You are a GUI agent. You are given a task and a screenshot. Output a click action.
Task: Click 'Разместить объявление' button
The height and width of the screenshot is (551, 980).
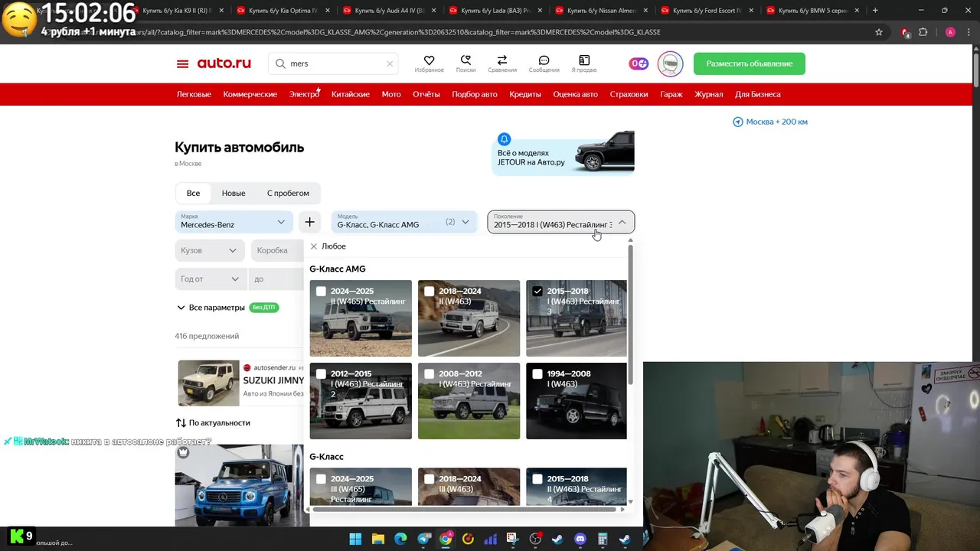tap(750, 64)
